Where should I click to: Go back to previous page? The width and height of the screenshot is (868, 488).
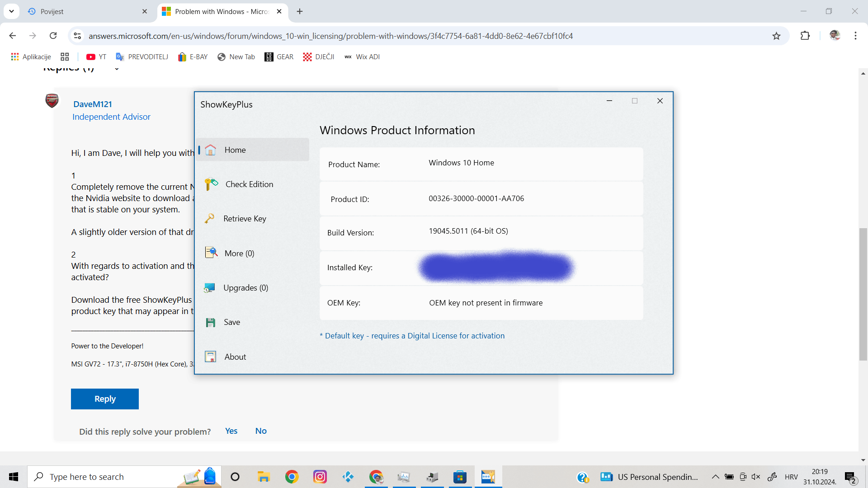12,36
